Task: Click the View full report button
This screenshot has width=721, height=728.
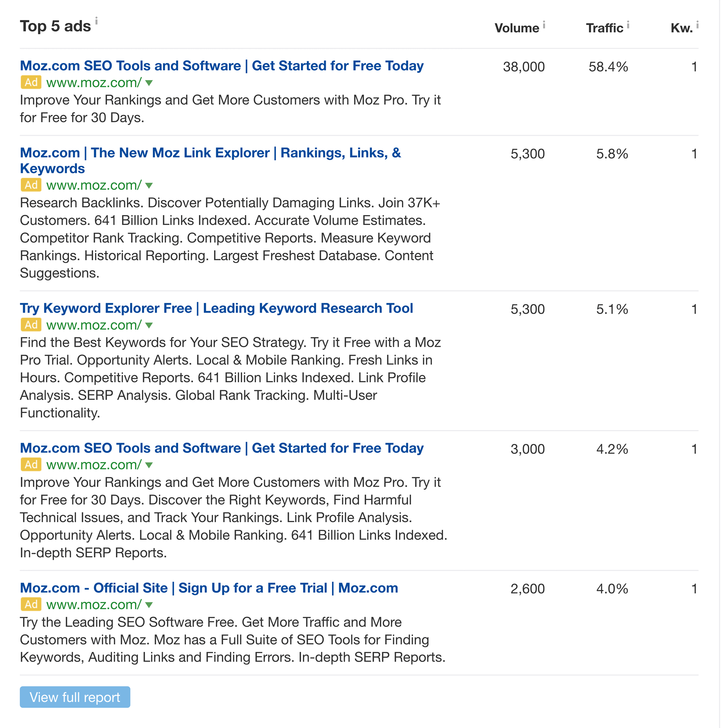Action: click(x=75, y=697)
